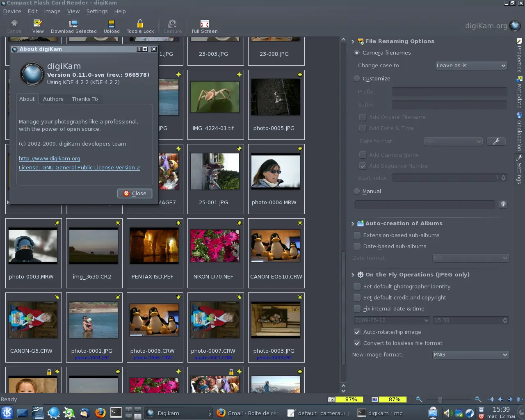The width and height of the screenshot is (525, 420).
Task: Click the manual renaming info icon
Action: coord(503,204)
